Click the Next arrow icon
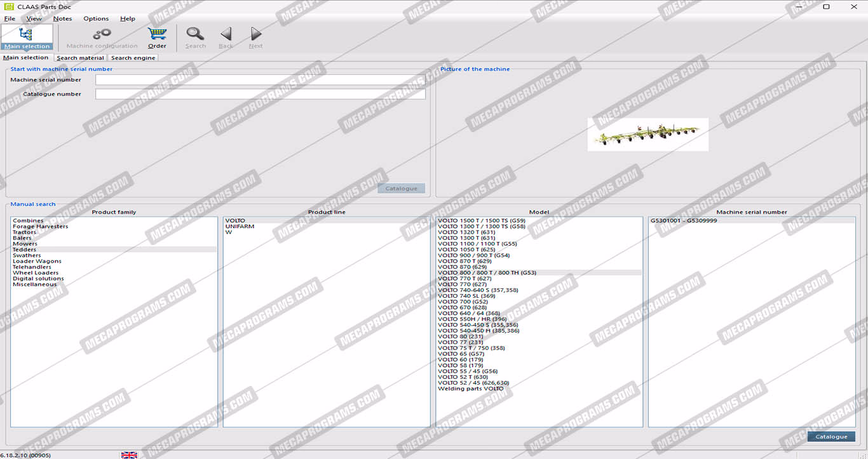Image resolution: width=868 pixels, height=459 pixels. tap(255, 34)
